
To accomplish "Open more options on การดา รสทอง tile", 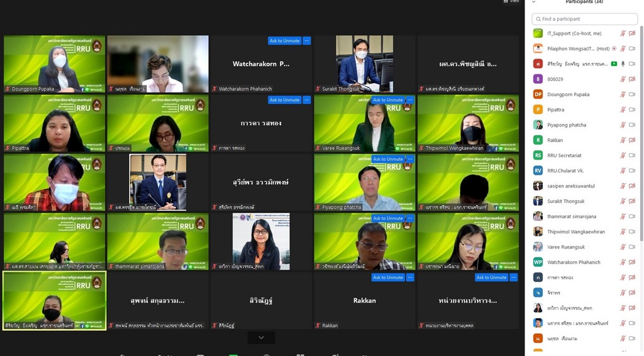I will 307,100.
